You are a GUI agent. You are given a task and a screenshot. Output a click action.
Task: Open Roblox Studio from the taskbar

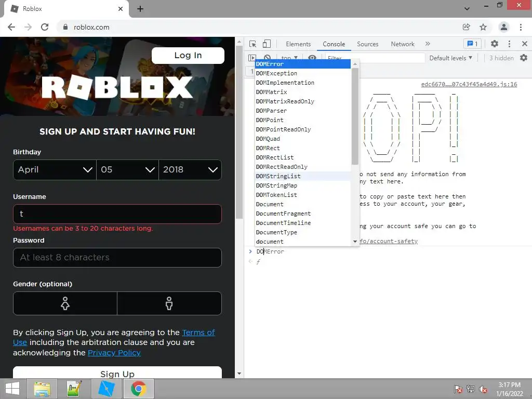106,389
